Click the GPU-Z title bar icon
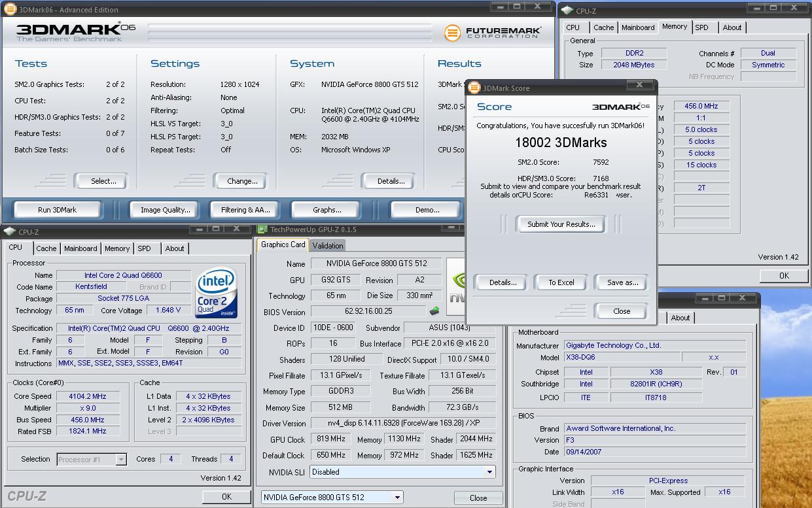Viewport: 812px width, 508px height. 262,229
